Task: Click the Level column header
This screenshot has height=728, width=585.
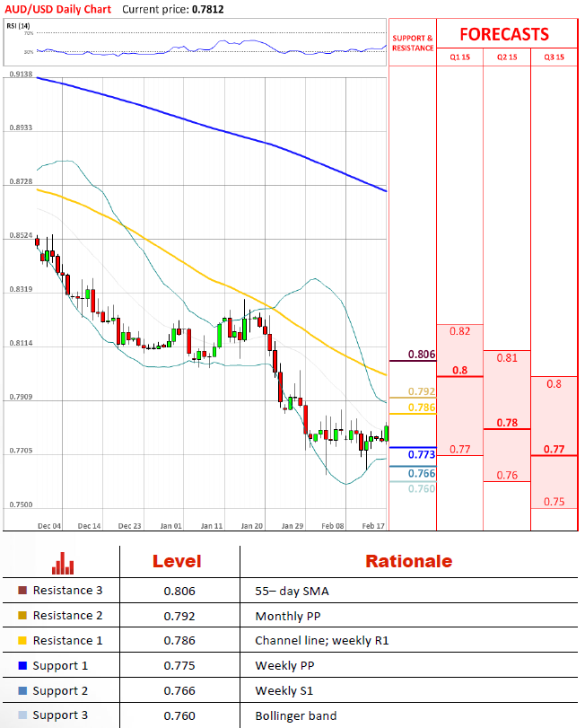Action: 177,561
